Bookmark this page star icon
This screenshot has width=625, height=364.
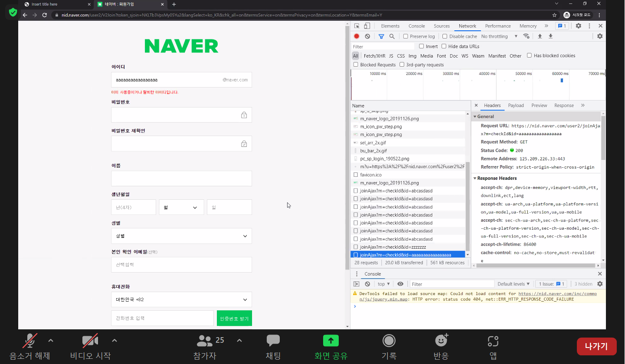[554, 15]
